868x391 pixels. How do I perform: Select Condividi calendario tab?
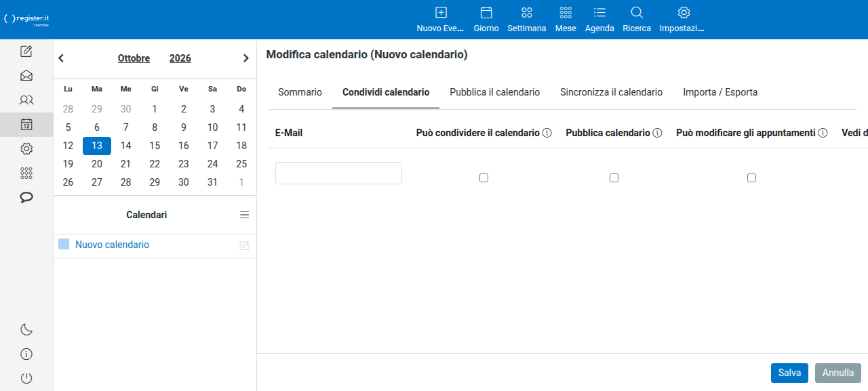386,92
